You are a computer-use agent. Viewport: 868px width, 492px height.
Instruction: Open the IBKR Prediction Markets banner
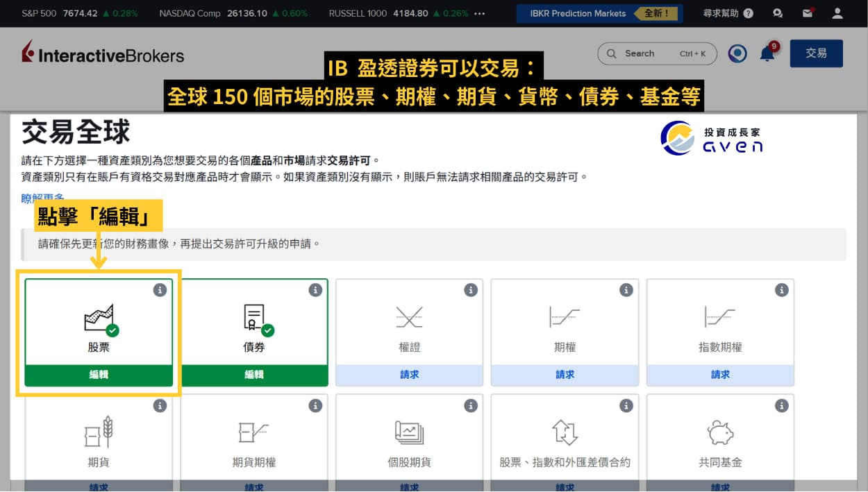(599, 13)
